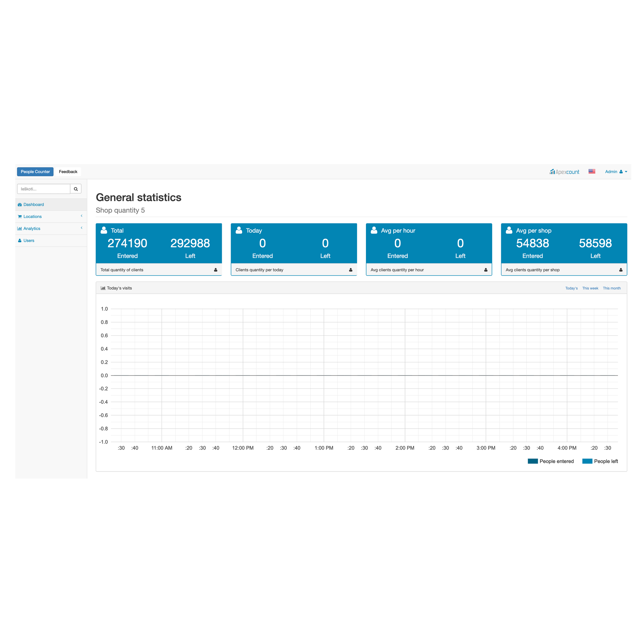Click the Dashboard gauge icon in sidebar
This screenshot has width=644, height=644.
pyautogui.click(x=20, y=205)
